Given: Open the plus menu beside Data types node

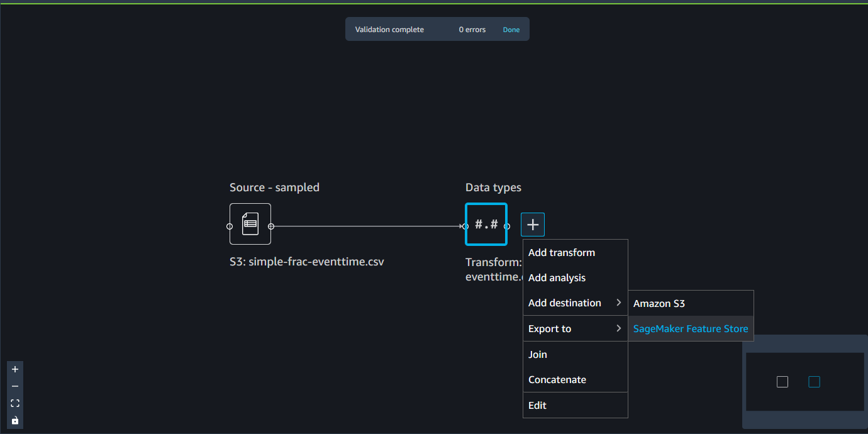Looking at the screenshot, I should (x=532, y=224).
